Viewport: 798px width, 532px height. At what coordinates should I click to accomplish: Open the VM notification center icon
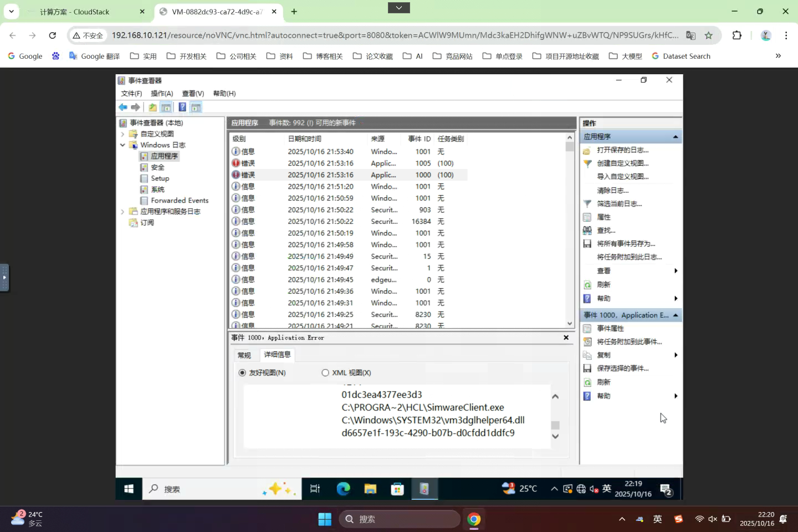tap(666, 489)
